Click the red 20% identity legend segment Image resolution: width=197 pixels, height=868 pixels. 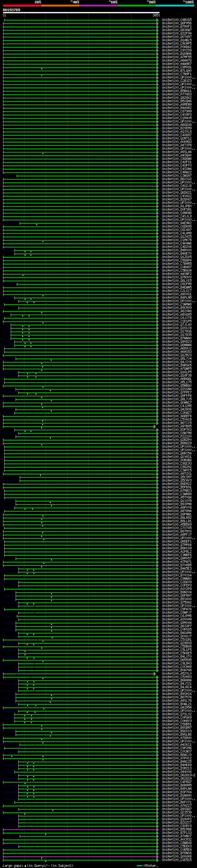22,6
